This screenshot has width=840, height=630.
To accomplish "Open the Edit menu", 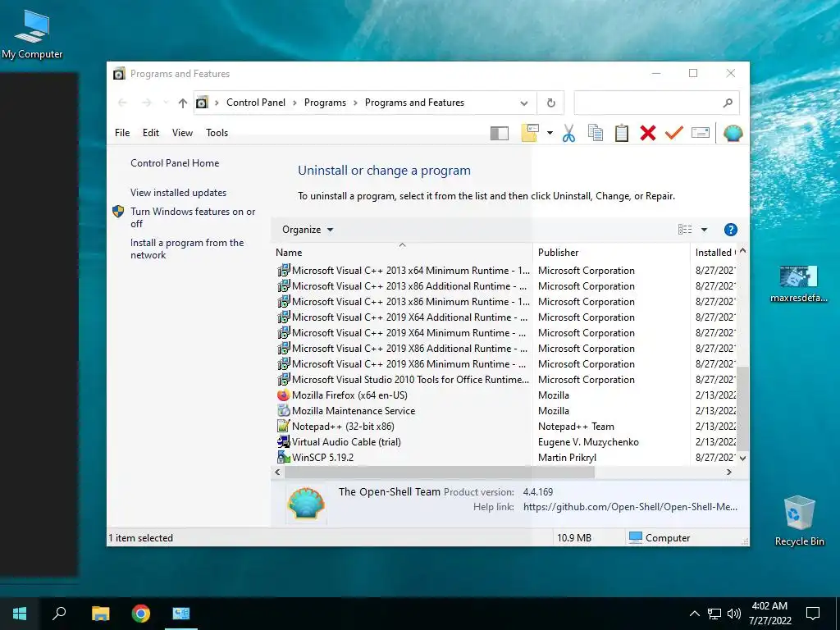I will pos(151,133).
